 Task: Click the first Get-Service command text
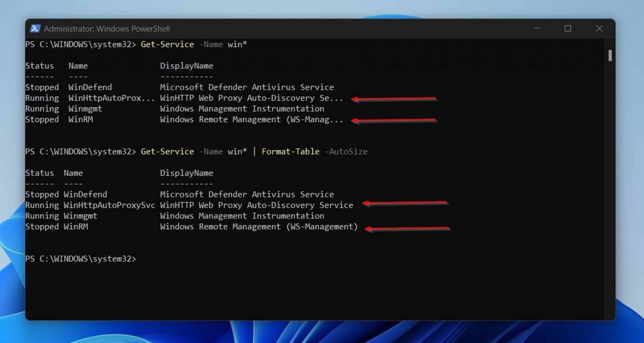(167, 44)
